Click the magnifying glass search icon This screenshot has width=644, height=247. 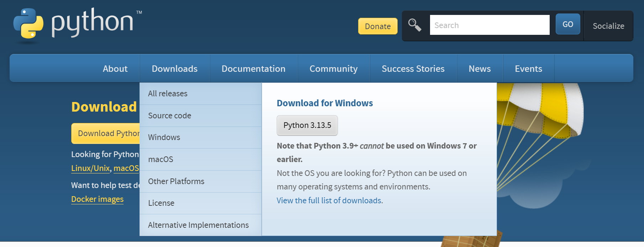coord(415,25)
